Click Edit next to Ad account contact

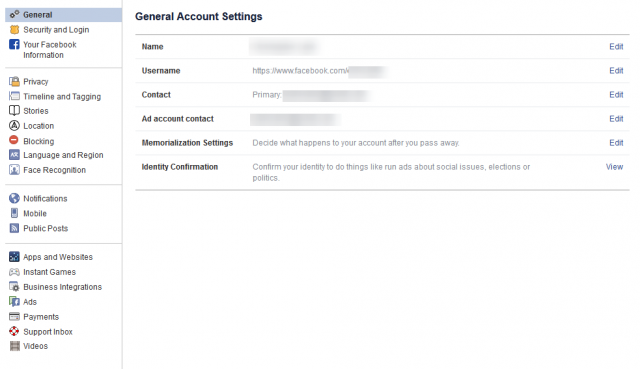616,119
